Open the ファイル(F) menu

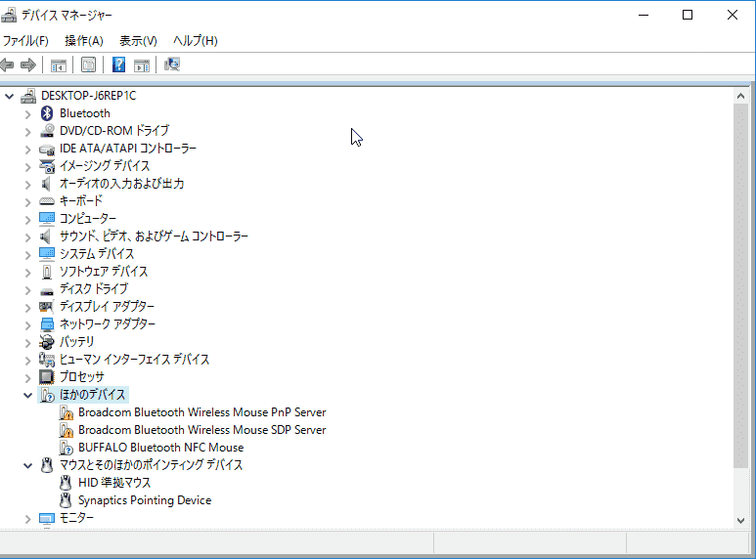(25, 41)
